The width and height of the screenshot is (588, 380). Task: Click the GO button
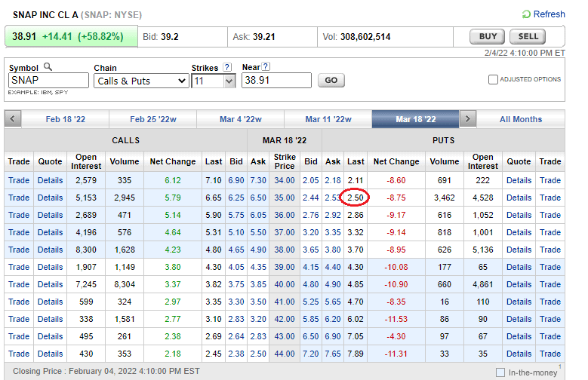point(331,80)
